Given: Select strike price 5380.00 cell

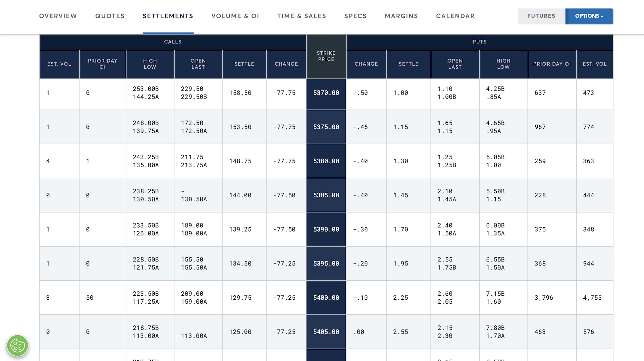Looking at the screenshot, I should (326, 161).
